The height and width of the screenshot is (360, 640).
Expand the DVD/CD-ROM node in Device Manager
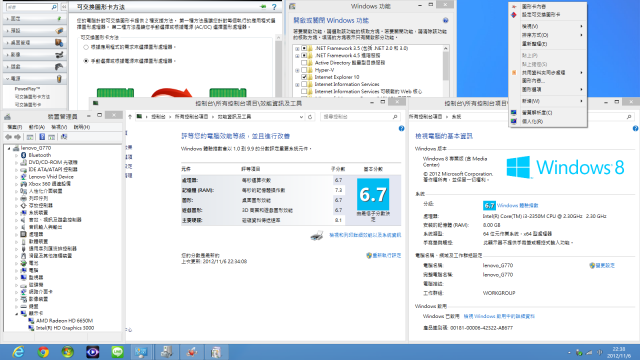[x=17, y=162]
